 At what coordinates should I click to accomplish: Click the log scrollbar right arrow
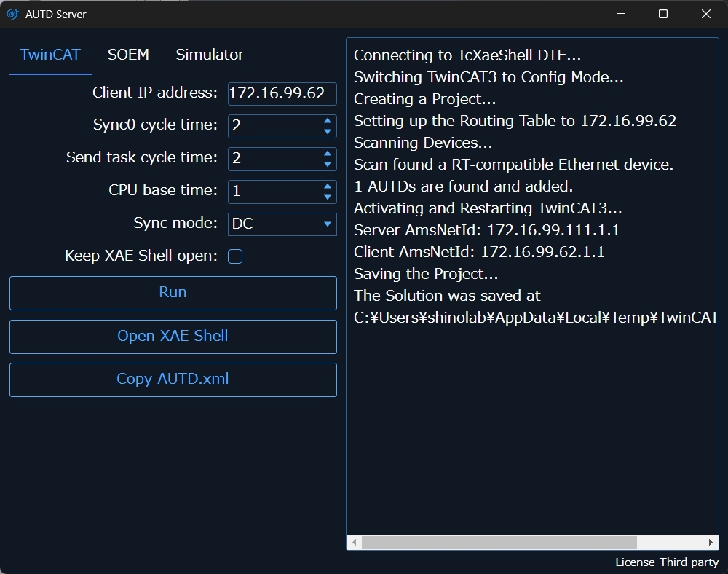pyautogui.click(x=711, y=542)
